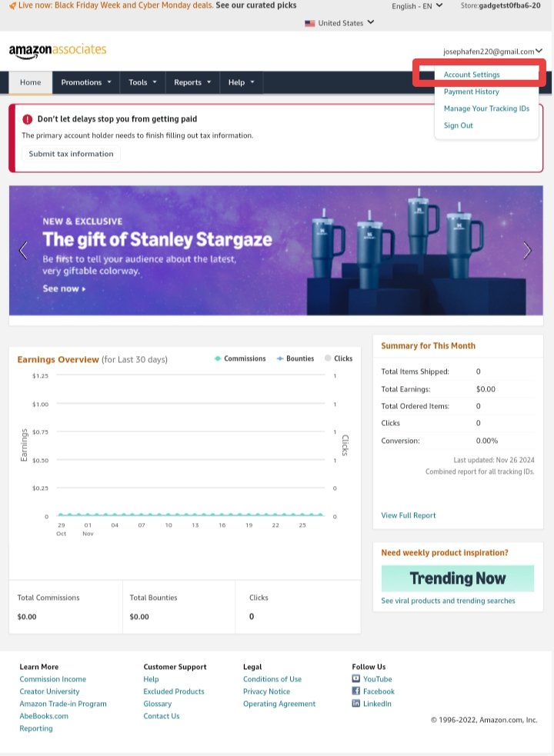Click the Total Commissions $0.00 value
Viewport: 554px width, 756px height.
point(27,617)
